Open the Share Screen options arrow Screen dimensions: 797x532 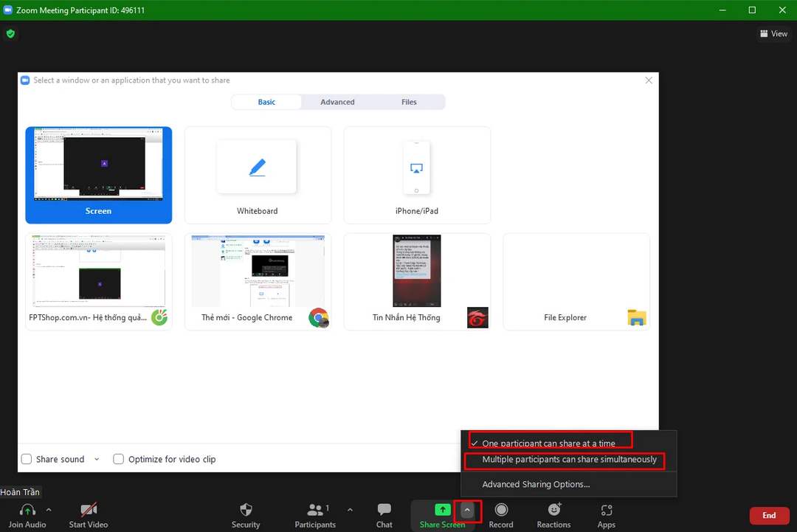point(467,510)
